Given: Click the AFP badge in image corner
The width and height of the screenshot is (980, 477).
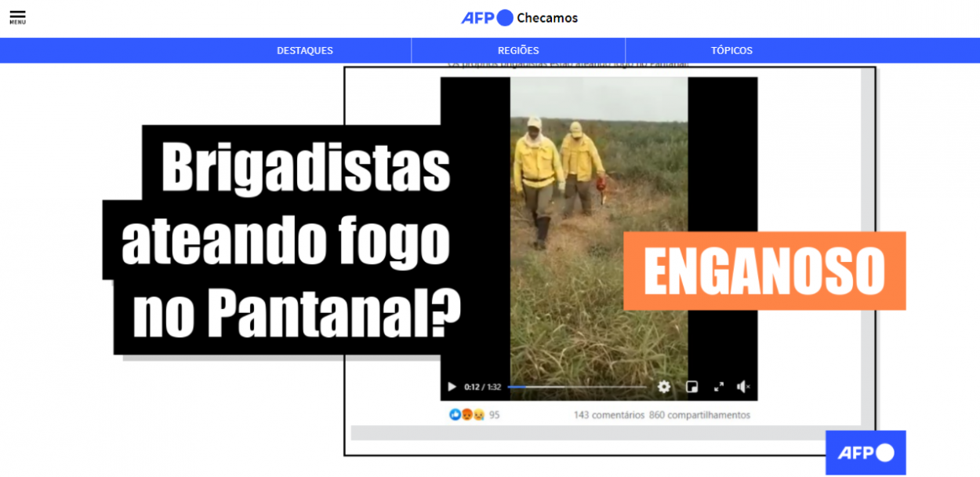Looking at the screenshot, I should (x=866, y=453).
